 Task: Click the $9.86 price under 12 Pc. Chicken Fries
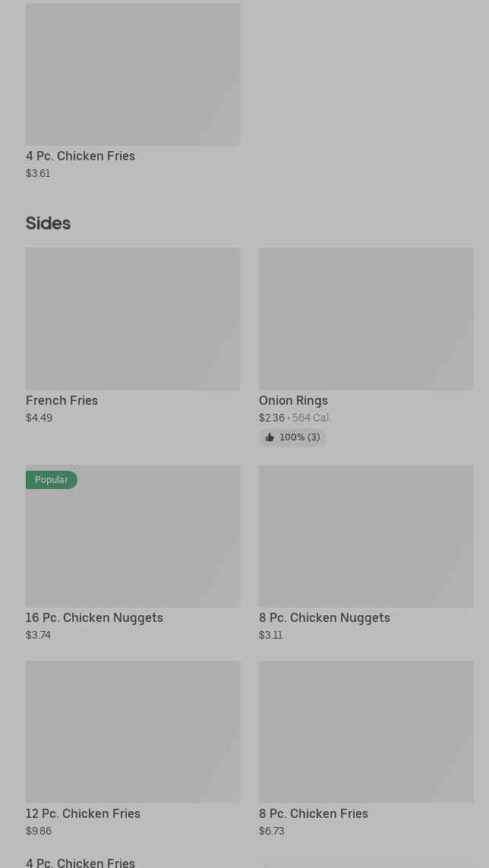coord(39,831)
